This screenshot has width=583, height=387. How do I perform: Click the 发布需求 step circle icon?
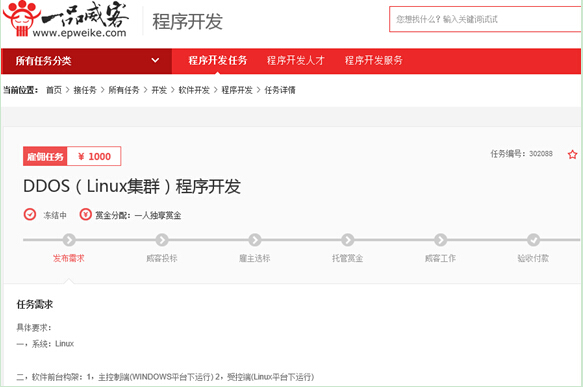69,240
